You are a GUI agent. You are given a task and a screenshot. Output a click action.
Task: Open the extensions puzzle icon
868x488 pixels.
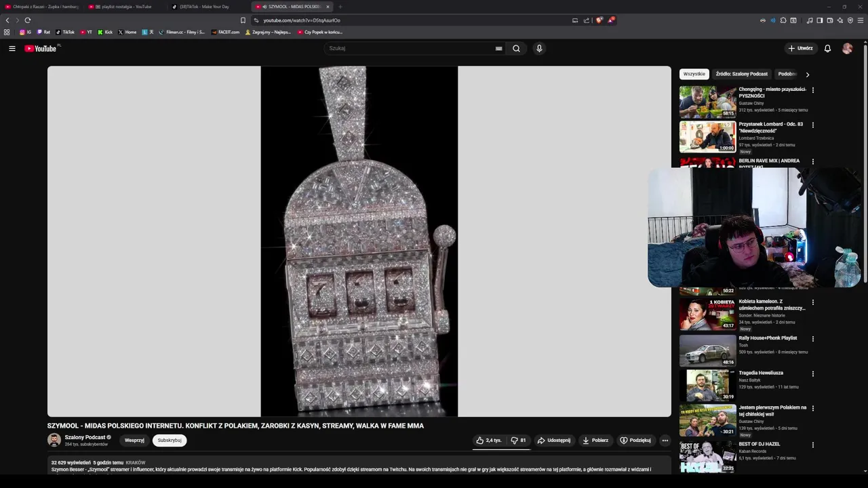click(x=783, y=20)
